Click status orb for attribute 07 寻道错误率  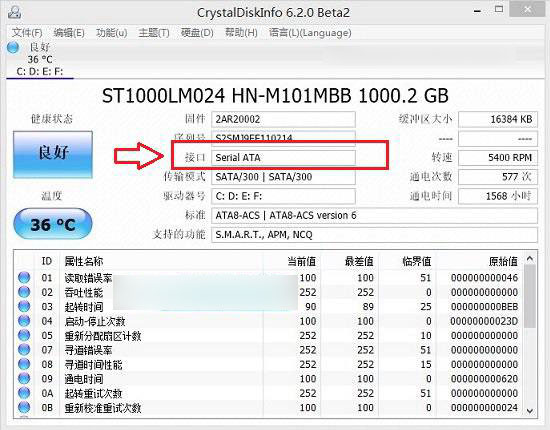[x=24, y=350]
